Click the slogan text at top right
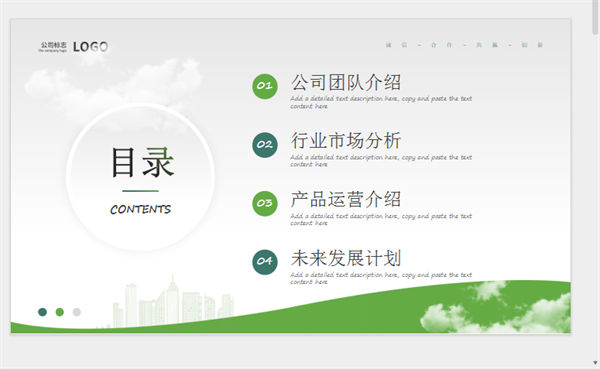 464,45
